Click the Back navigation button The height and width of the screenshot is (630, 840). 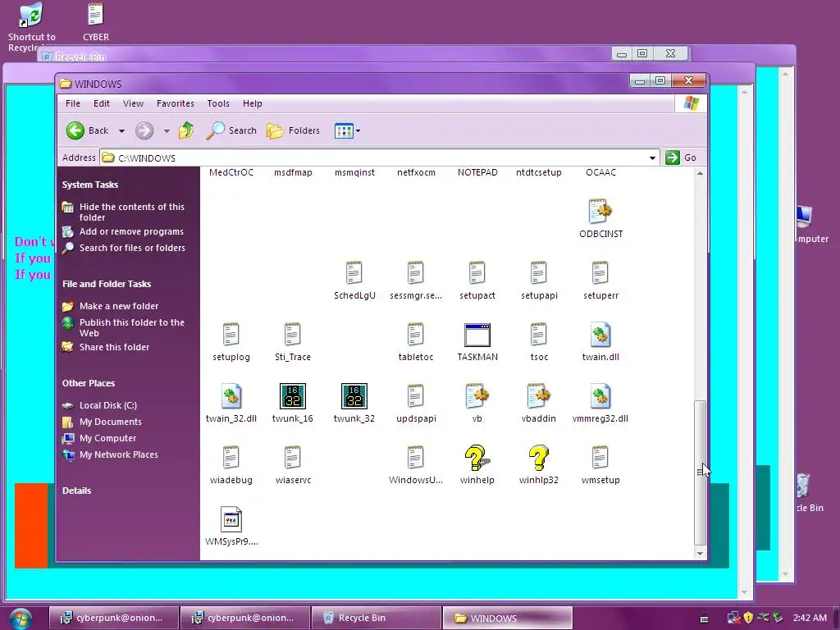tap(87, 130)
